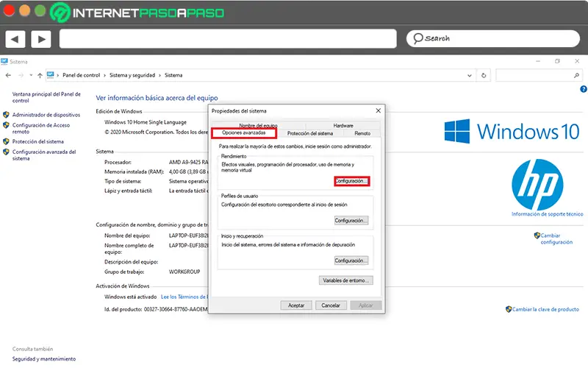Open Lee los Términos de licencia link
The width and height of the screenshot is (588, 368).
click(x=184, y=297)
